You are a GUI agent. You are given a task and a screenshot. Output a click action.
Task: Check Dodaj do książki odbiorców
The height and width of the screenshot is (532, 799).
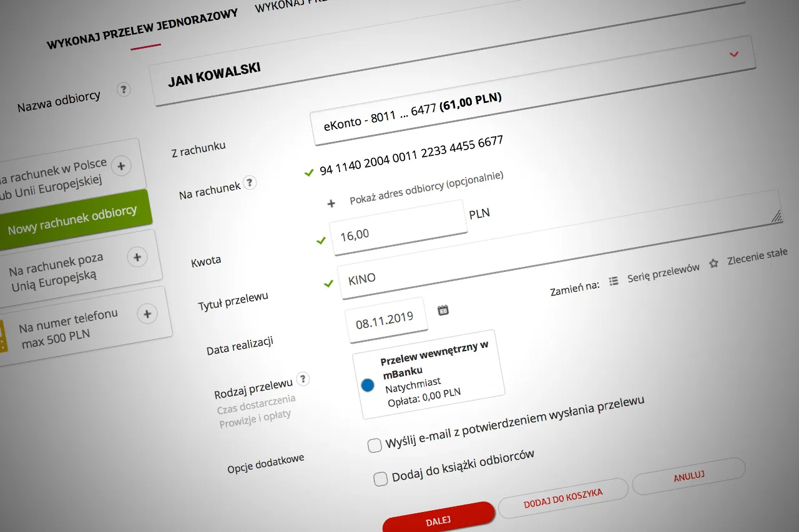(x=380, y=478)
